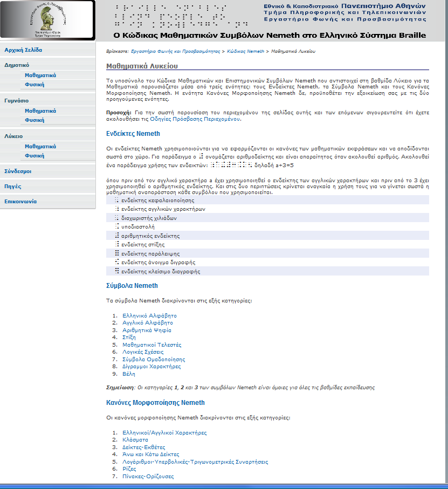This screenshot has width=448, height=489.
Task: Open Επικοινωνία in the sidebar
Action: click(x=20, y=202)
